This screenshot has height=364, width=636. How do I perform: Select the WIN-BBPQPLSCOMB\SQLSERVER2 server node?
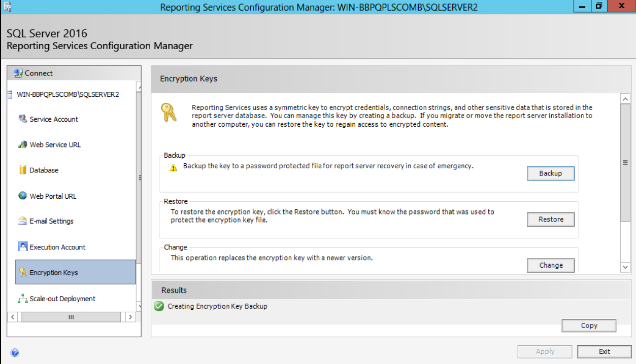68,94
